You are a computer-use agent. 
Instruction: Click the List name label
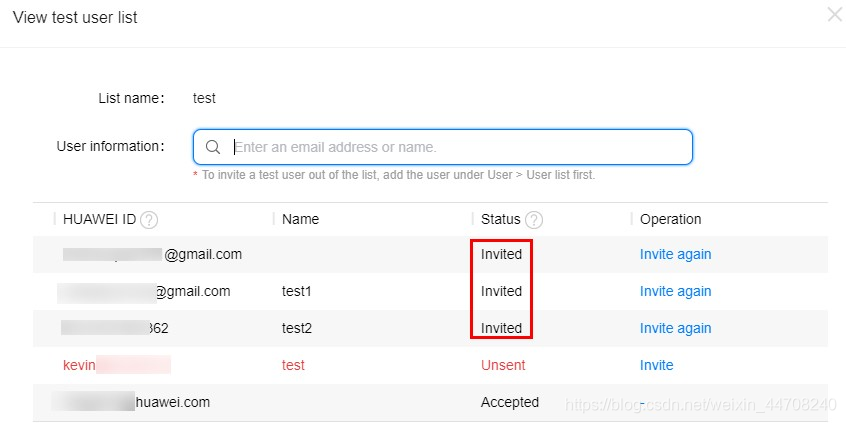pyautogui.click(x=131, y=99)
